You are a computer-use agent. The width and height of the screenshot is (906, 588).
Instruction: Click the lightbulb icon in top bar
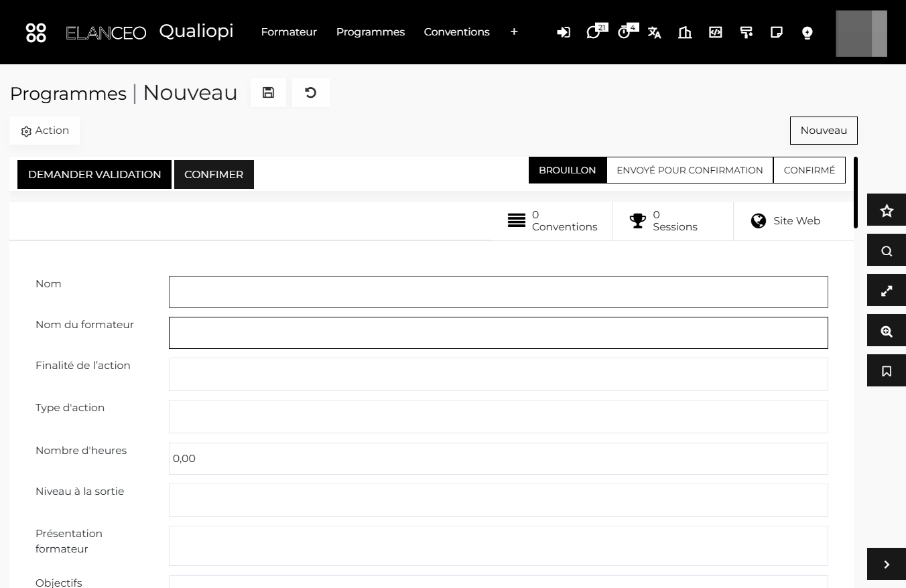pyautogui.click(x=807, y=32)
